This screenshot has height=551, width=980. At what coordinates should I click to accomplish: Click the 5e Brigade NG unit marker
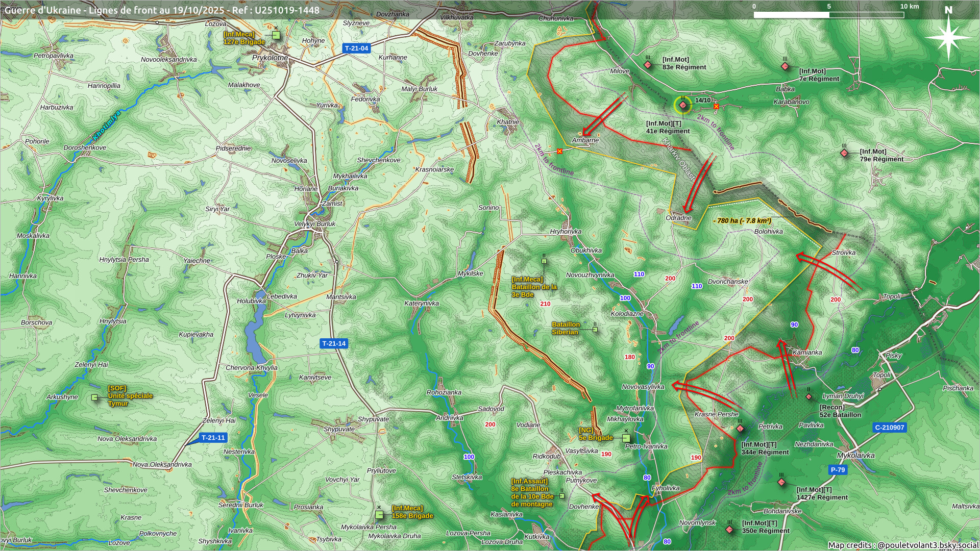click(626, 438)
